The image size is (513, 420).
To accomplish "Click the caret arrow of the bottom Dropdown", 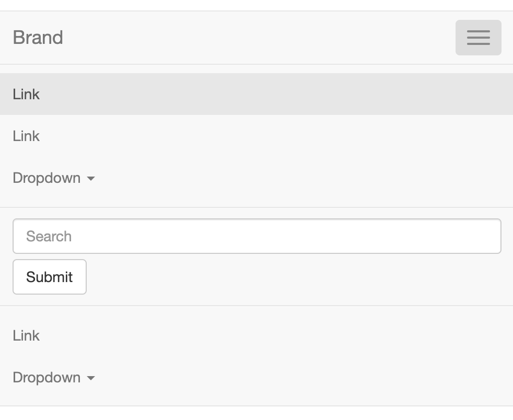I will tap(91, 378).
